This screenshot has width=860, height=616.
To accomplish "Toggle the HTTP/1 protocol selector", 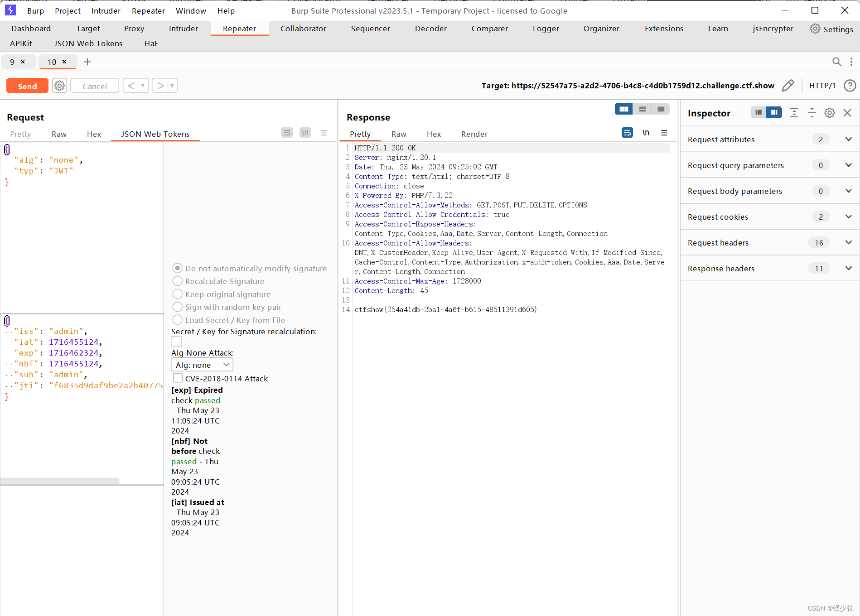I will [822, 86].
